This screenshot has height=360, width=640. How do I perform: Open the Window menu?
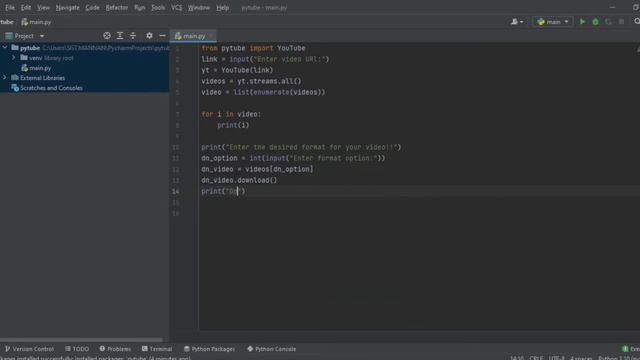(199, 8)
